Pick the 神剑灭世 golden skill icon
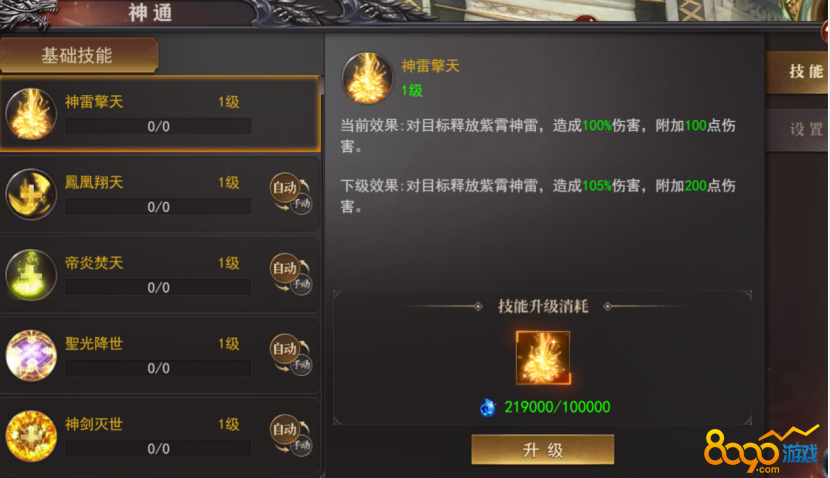 click(31, 436)
